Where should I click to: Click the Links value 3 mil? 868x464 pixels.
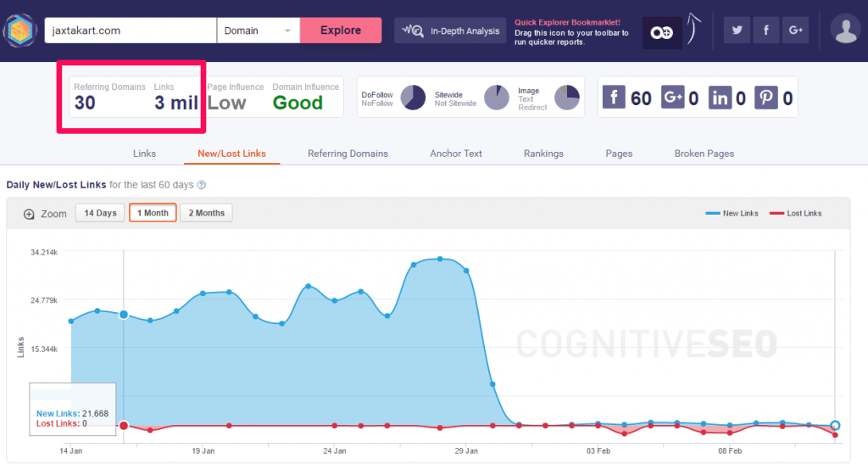pyautogui.click(x=176, y=103)
